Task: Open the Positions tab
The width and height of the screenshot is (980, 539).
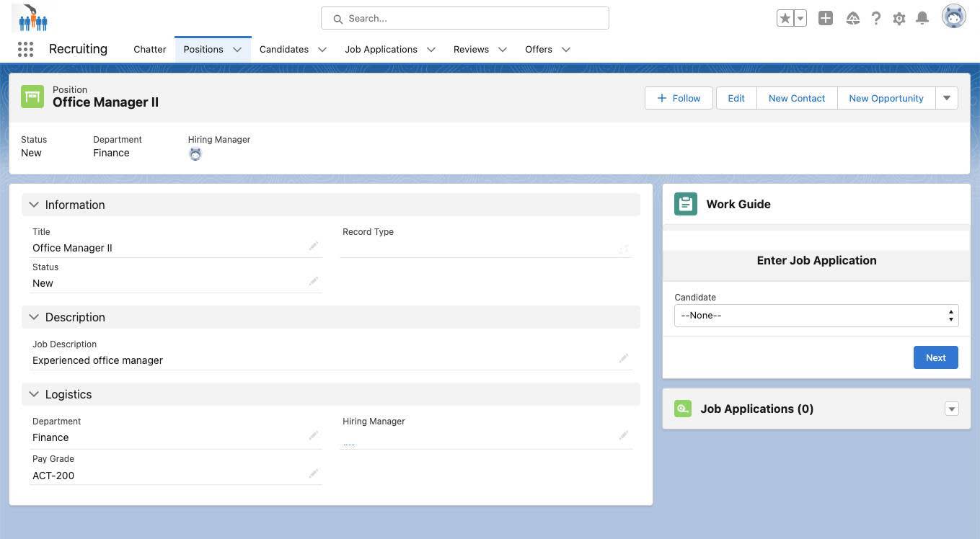Action: pyautogui.click(x=203, y=49)
